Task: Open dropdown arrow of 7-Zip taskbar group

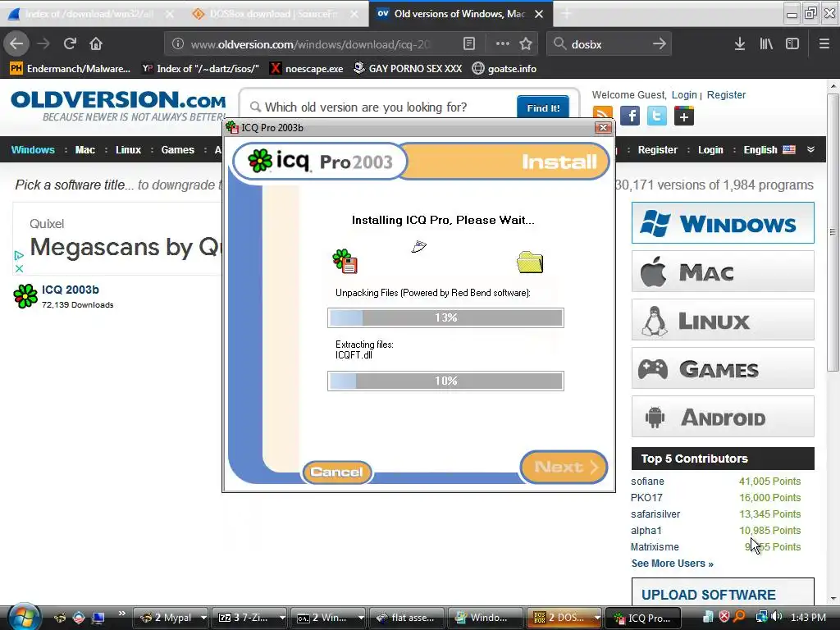Action: coord(282,618)
